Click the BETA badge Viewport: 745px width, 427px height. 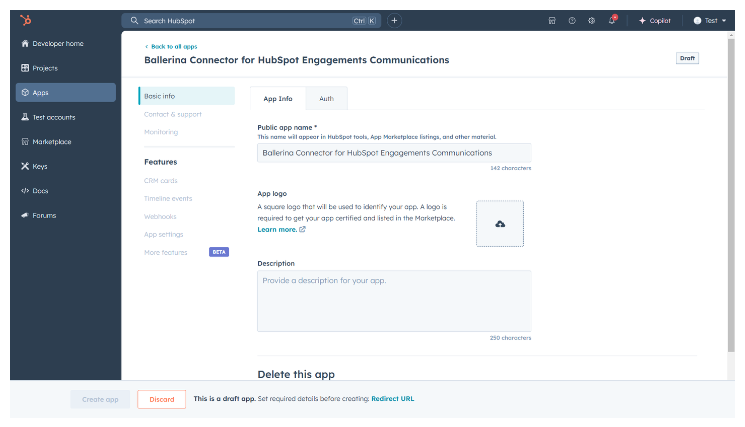219,252
